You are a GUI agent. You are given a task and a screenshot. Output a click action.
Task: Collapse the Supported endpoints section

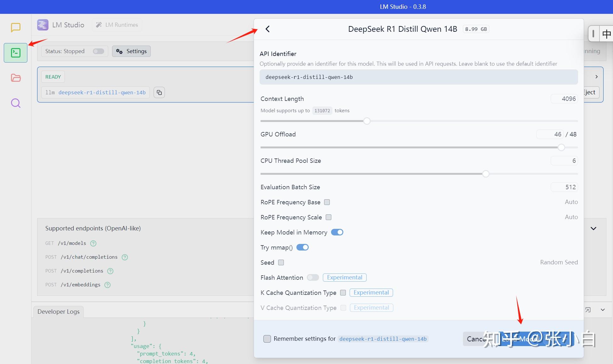(593, 229)
